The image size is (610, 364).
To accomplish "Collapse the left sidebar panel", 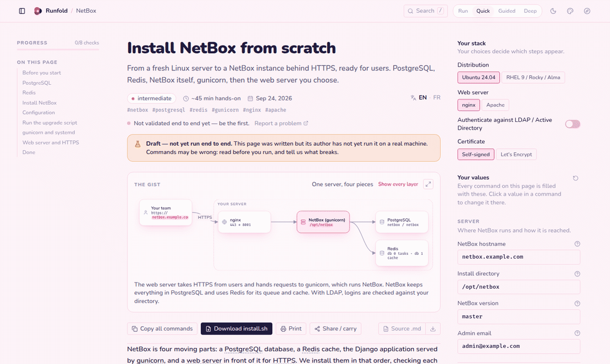I will (22, 11).
